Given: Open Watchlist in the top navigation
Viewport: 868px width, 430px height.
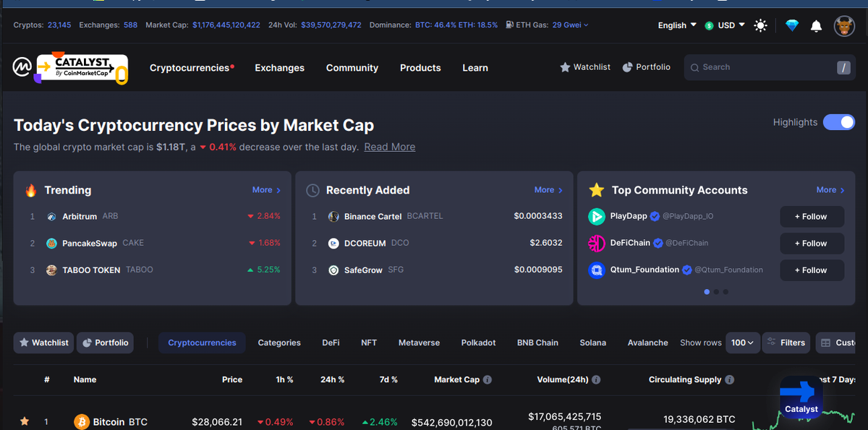Looking at the screenshot, I should [x=585, y=67].
